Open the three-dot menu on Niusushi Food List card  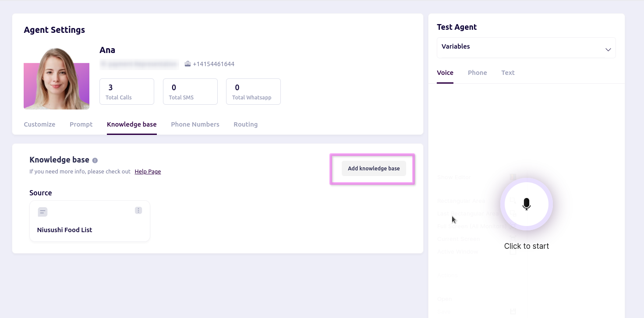(138, 211)
